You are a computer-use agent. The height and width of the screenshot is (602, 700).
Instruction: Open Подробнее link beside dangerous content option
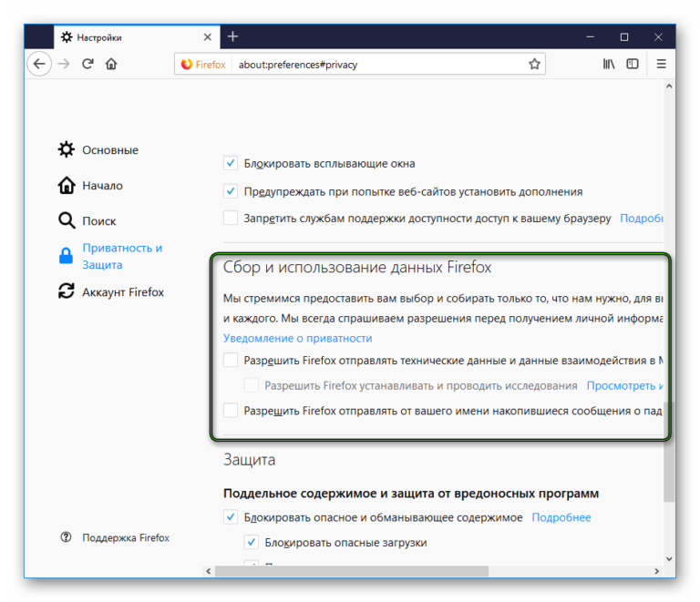[561, 517]
